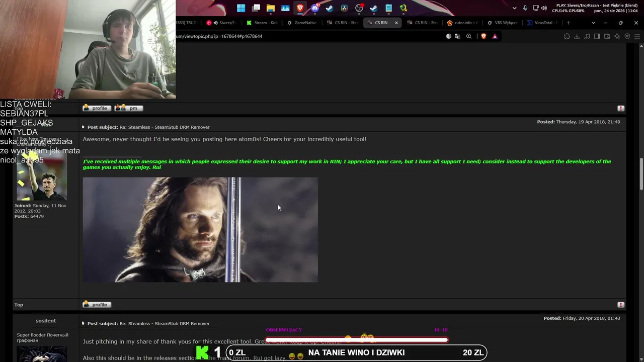Open a new browser tab
Image resolution: width=644 pixels, height=362 pixels.
569,23
